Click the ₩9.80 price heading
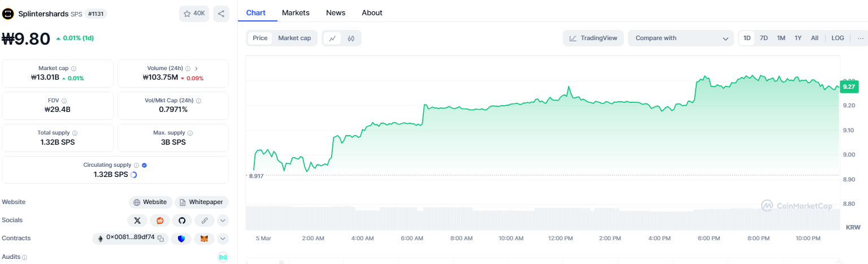Viewport: 868px width, 264px height. (x=26, y=38)
